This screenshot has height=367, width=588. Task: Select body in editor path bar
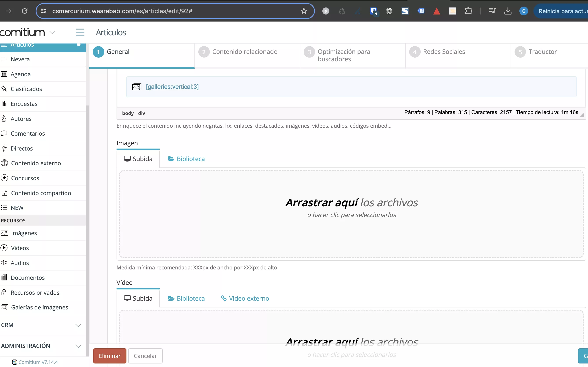[128, 113]
